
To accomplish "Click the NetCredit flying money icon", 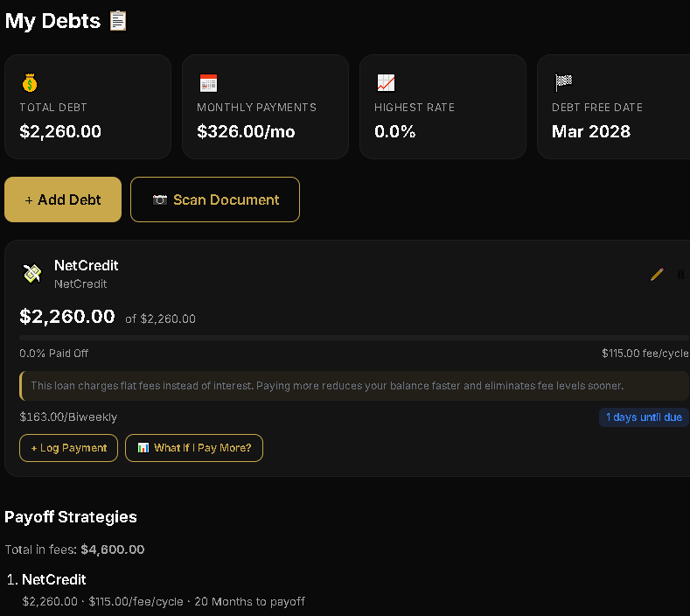I will (32, 273).
